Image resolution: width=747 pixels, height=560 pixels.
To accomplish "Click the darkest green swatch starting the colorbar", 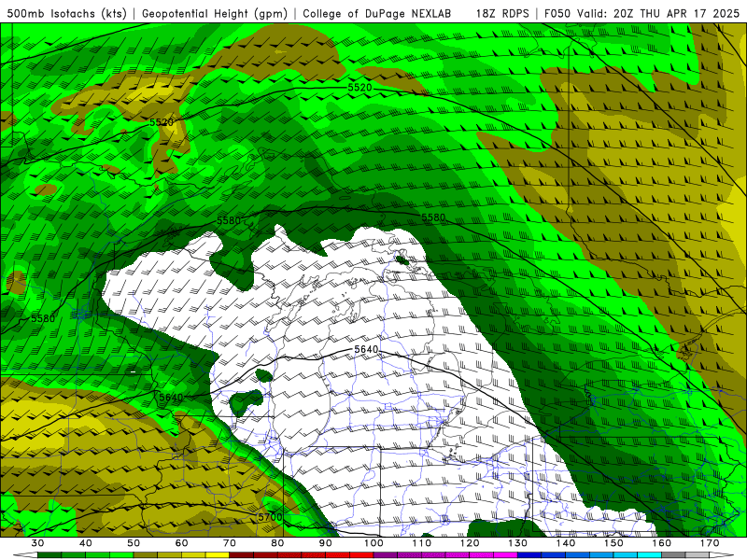I will 49,555.
